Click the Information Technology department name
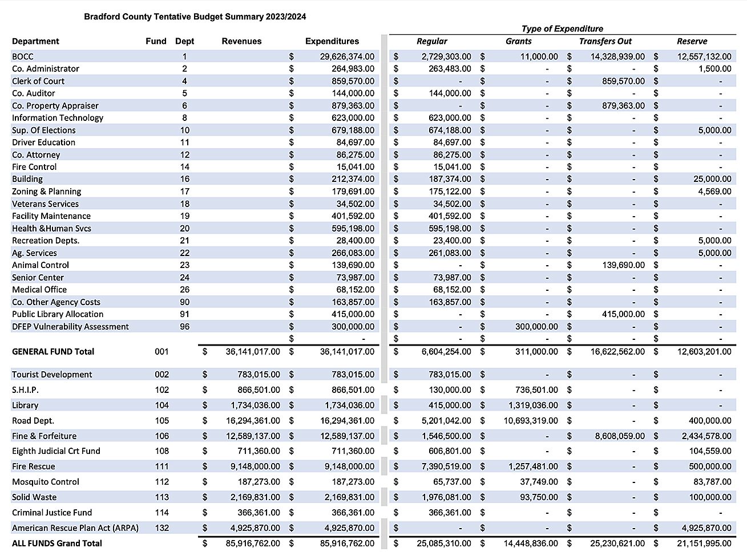 58,117
